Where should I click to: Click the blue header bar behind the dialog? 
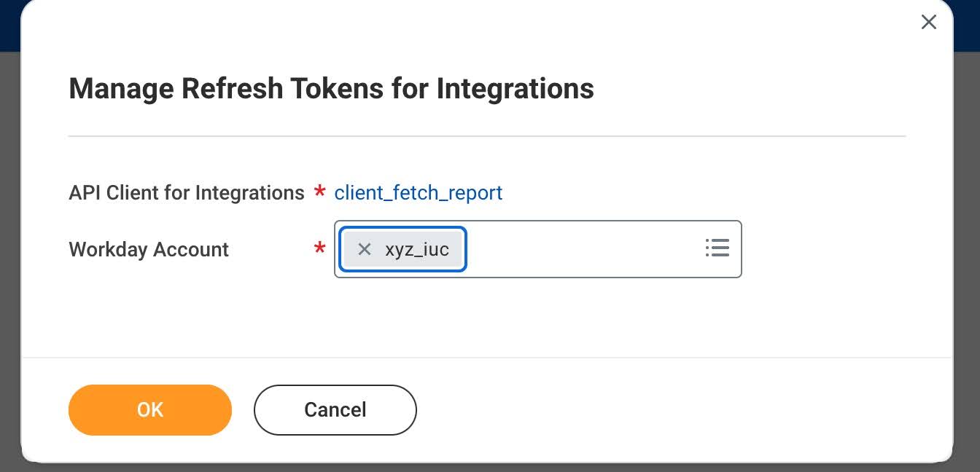[x=9, y=25]
